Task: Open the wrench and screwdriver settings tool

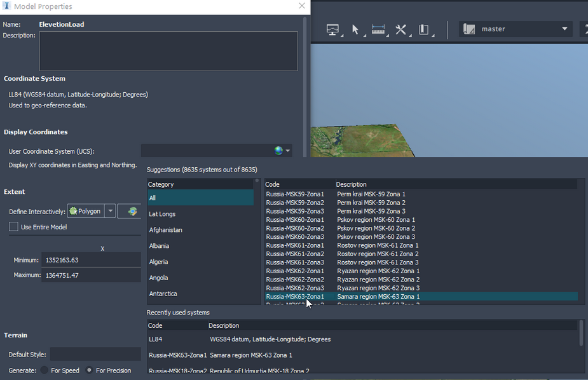Action: coord(401,29)
